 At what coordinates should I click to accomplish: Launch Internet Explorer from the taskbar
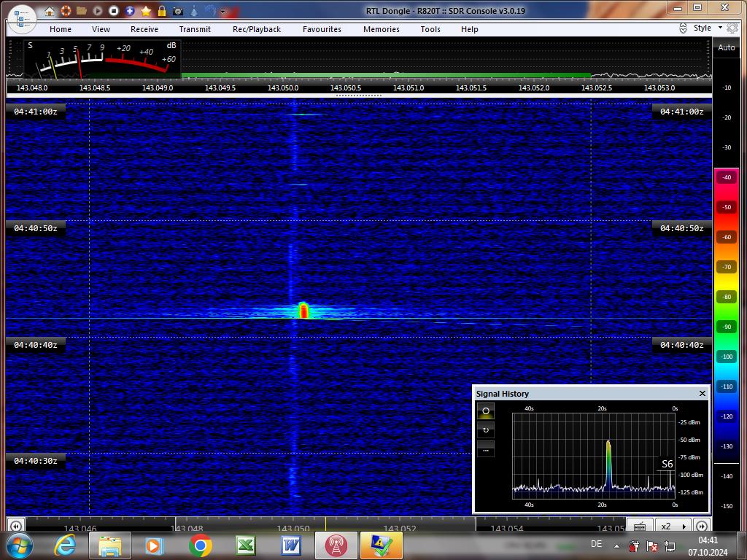65,545
